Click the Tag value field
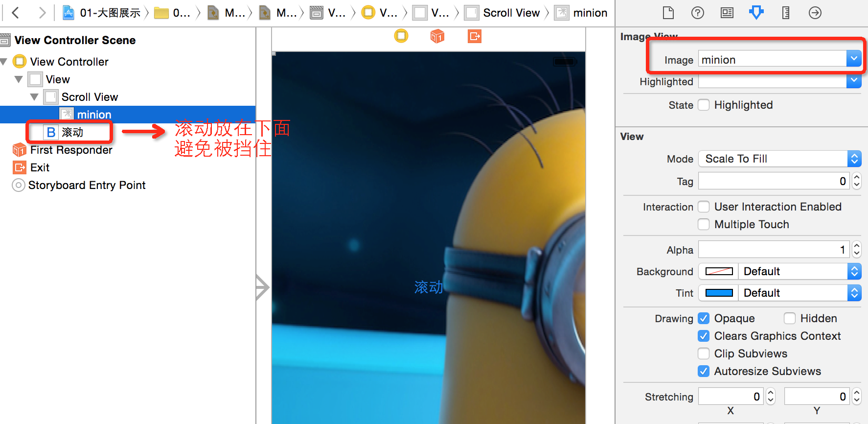868x424 pixels. [x=774, y=181]
